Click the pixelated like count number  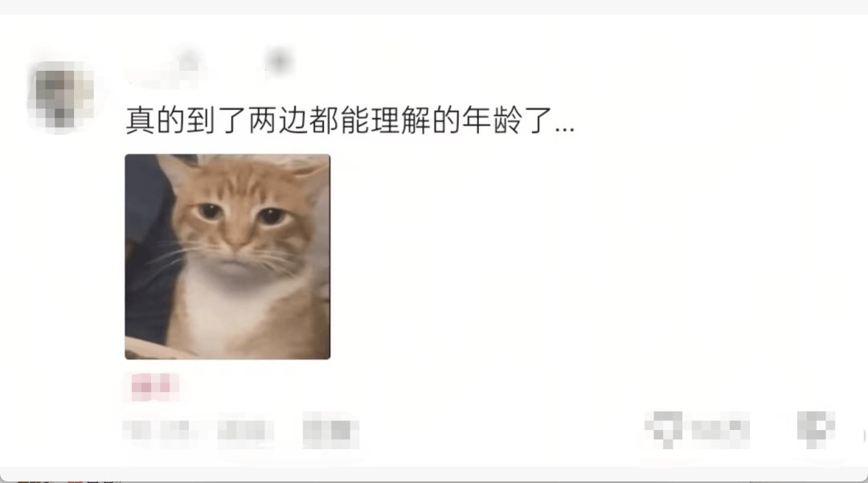pos(719,430)
